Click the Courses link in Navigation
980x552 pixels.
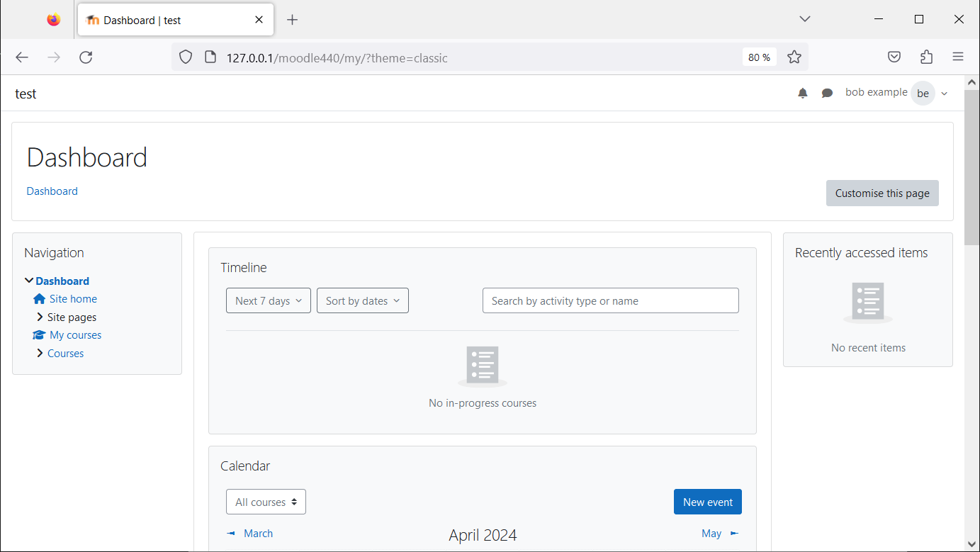[65, 353]
